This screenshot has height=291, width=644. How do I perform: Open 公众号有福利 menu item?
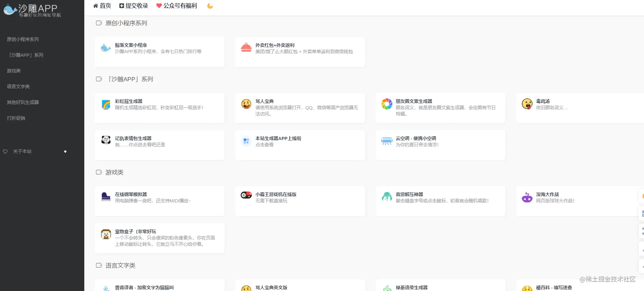coord(177,6)
